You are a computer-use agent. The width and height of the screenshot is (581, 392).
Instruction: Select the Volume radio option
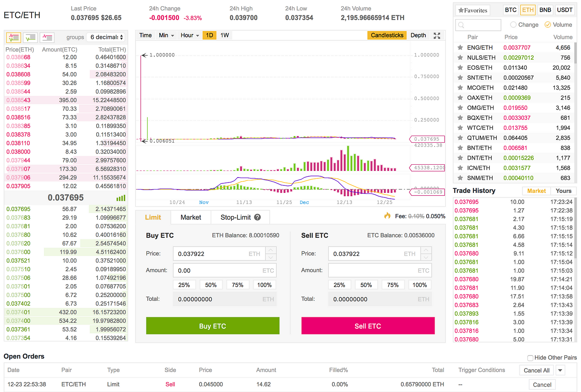tap(548, 25)
